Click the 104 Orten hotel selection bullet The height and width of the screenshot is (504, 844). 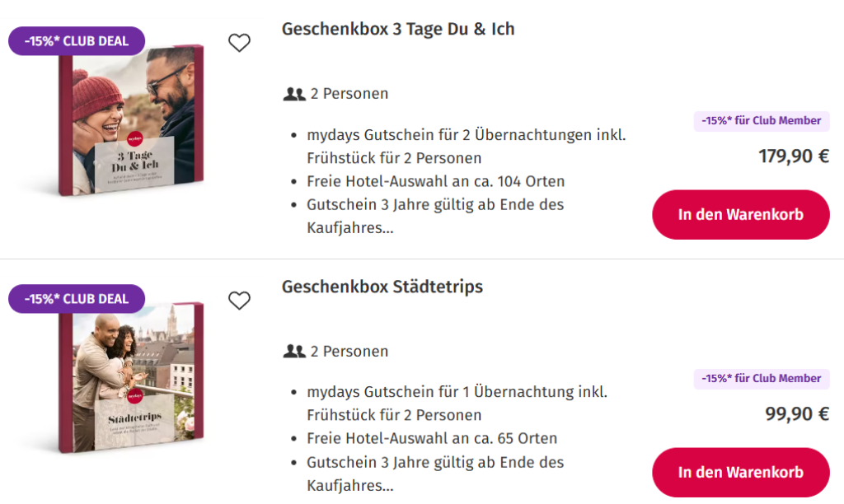pyautogui.click(x=435, y=181)
